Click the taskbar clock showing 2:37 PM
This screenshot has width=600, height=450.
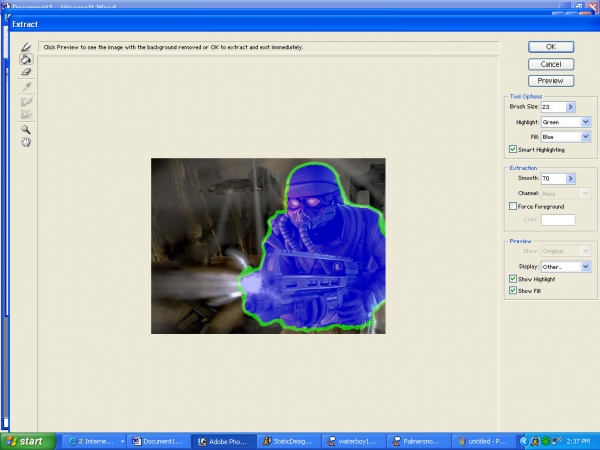click(x=578, y=441)
